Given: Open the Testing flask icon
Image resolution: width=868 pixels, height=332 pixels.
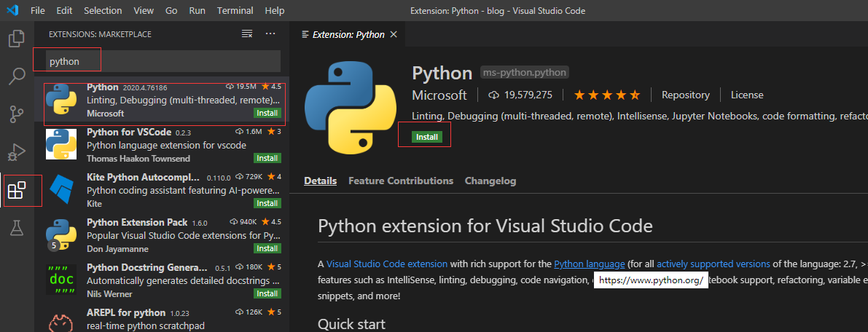Looking at the screenshot, I should point(16,229).
